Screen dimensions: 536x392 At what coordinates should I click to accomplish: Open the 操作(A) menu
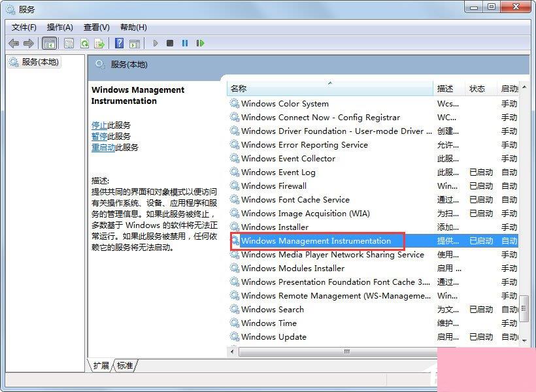(x=60, y=27)
